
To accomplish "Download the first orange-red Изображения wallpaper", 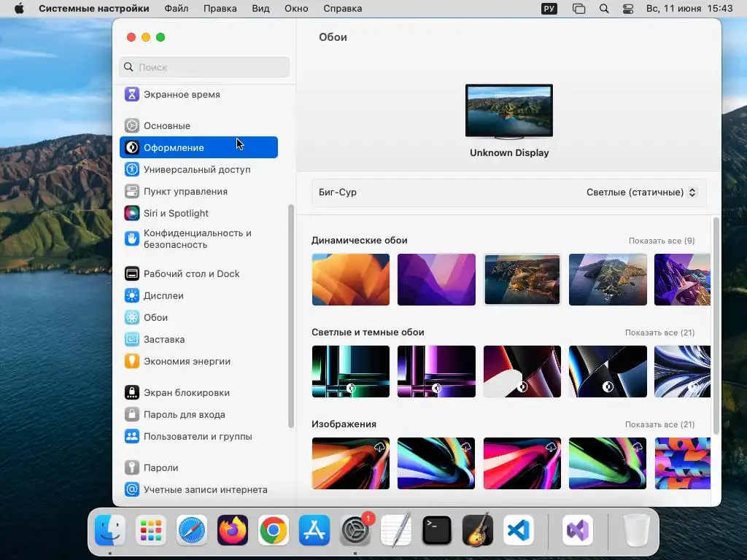I will pos(379,447).
